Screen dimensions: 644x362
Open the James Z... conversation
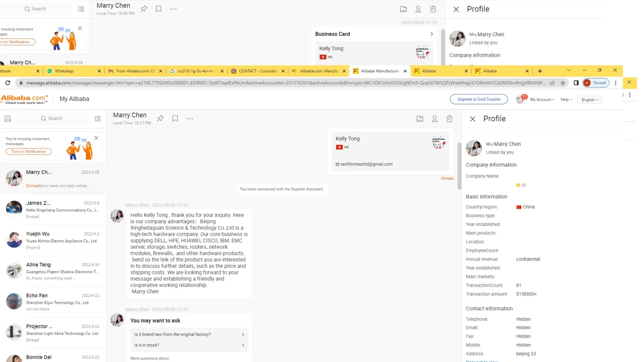(x=53, y=210)
